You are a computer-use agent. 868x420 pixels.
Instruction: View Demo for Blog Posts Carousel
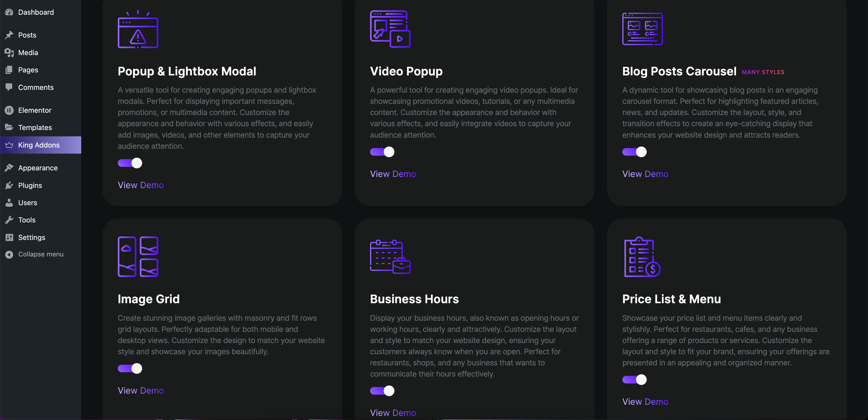tap(645, 174)
